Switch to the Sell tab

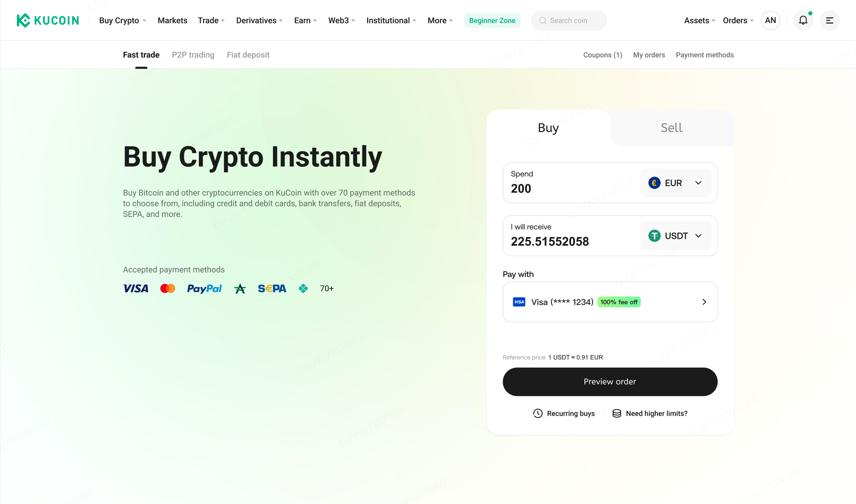tap(672, 128)
